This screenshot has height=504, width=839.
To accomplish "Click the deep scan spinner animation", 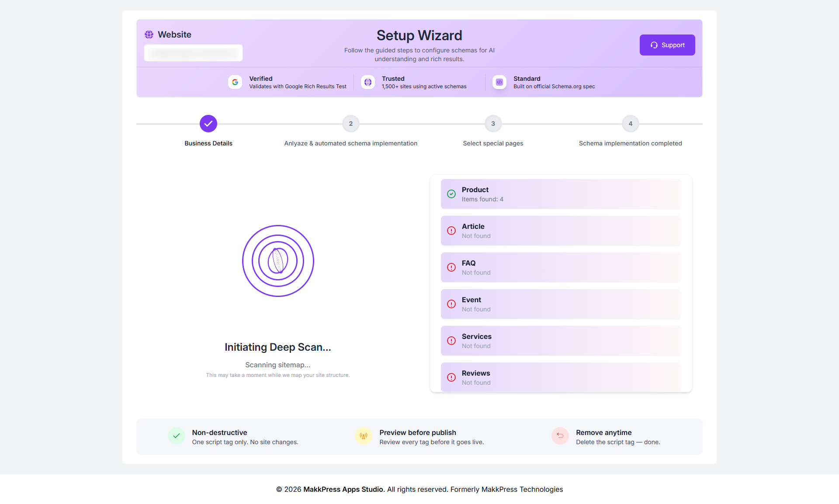I will click(278, 261).
